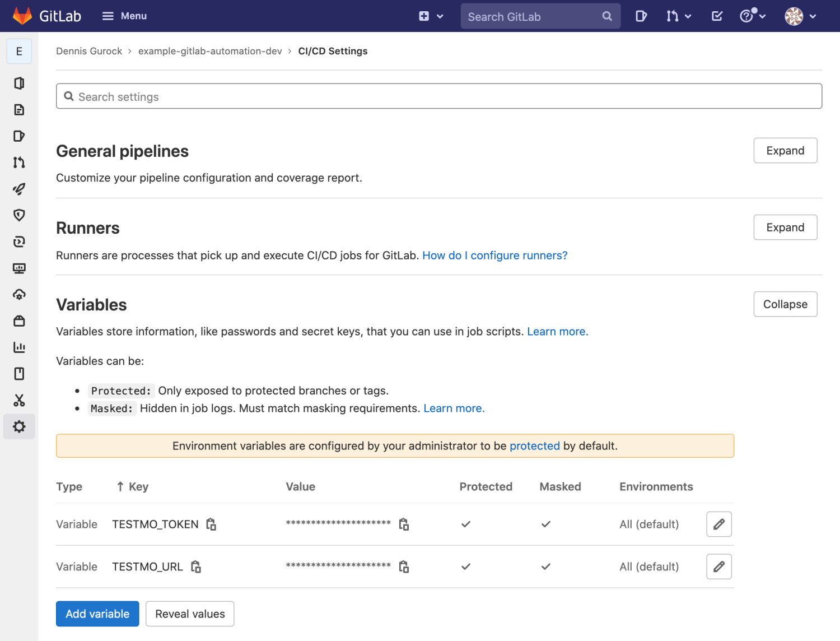This screenshot has height=641, width=840.
Task: Open How do I configure runners link
Action: pyautogui.click(x=495, y=256)
